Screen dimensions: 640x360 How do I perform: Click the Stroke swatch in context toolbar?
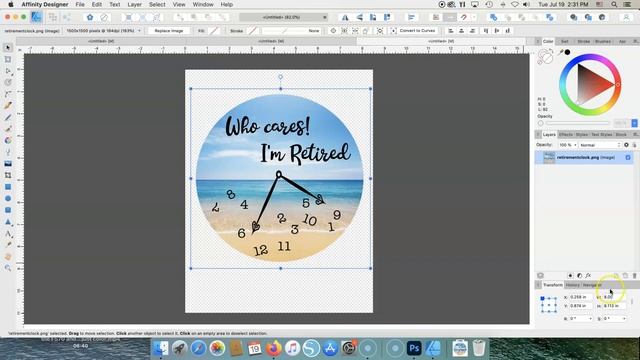[x=253, y=31]
